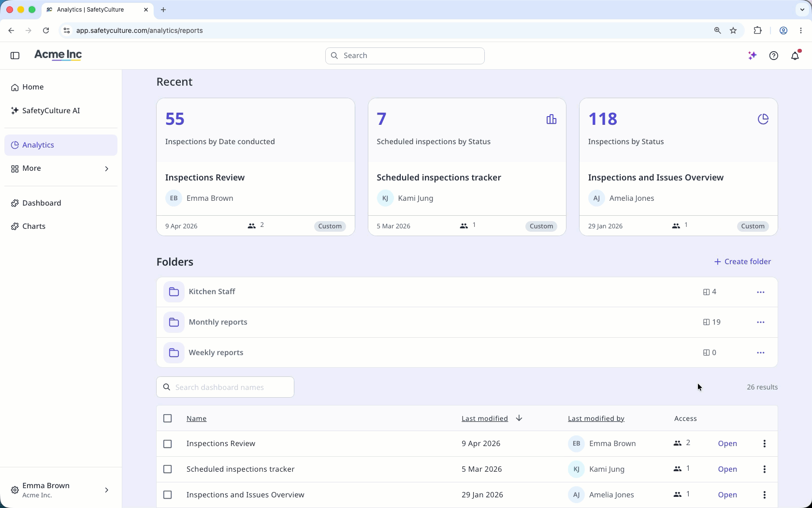Tick the checkbox for Inspections Review
The image size is (812, 508).
168,444
